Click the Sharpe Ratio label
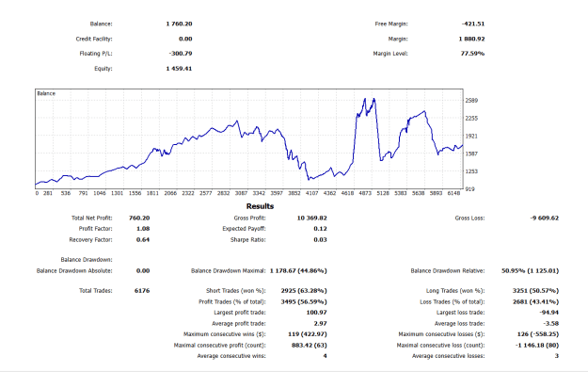 [x=247, y=239]
